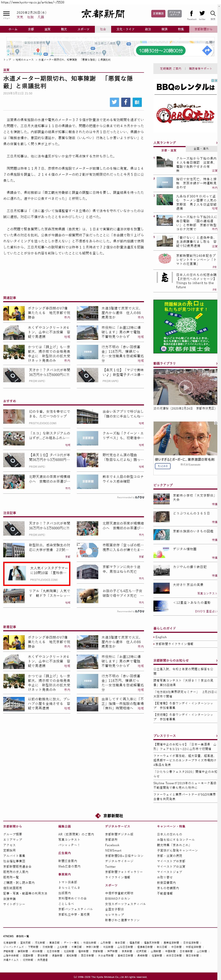Select the 京都・滋賀 ranking tab
The width and height of the screenshot is (221, 980).
(169, 150)
